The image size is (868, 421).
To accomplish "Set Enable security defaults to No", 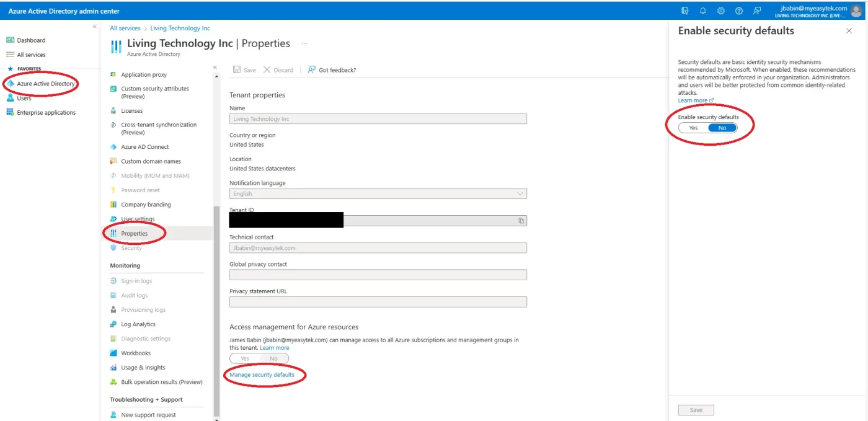I will click(x=722, y=128).
